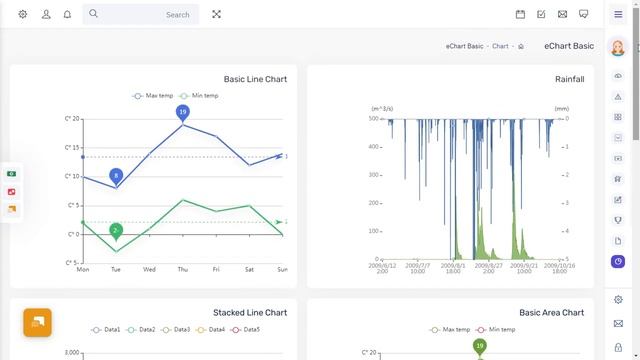Toggle Max temp legend in Basic Line Chart
This screenshot has height=360, width=640.
(153, 96)
